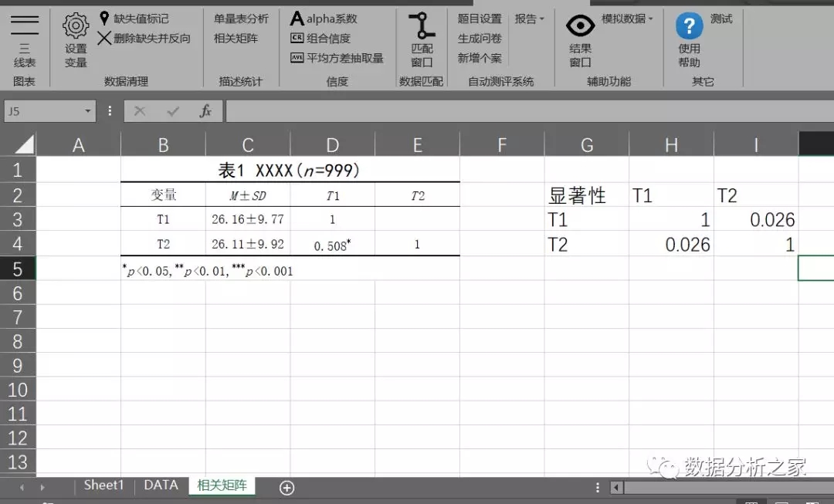Select row 10 header
This screenshot has height=504, width=834.
tap(18, 390)
